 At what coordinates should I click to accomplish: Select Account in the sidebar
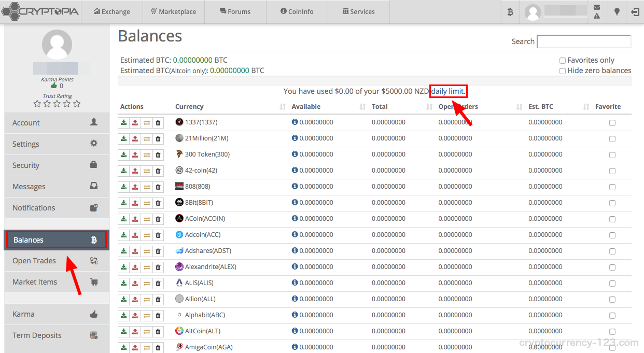(57, 123)
